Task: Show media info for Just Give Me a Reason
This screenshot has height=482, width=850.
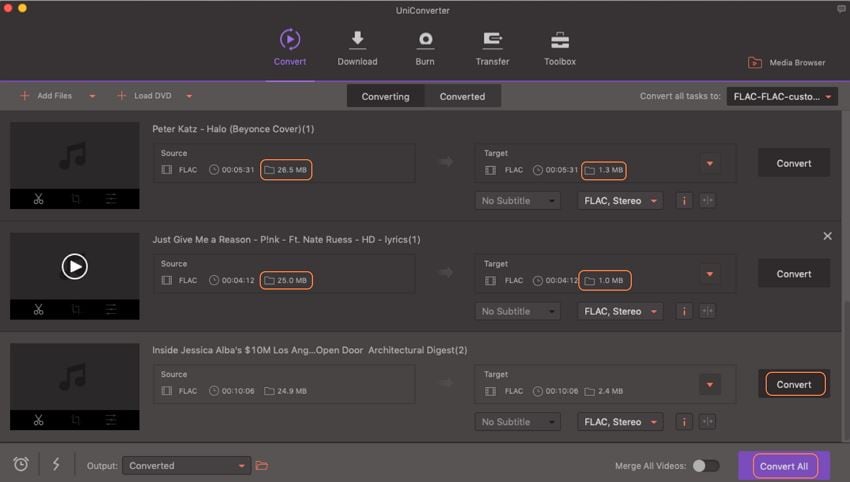Action: click(684, 311)
